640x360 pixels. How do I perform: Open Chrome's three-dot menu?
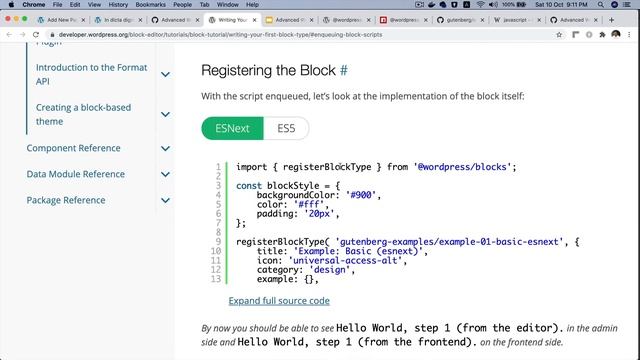[x=629, y=35]
